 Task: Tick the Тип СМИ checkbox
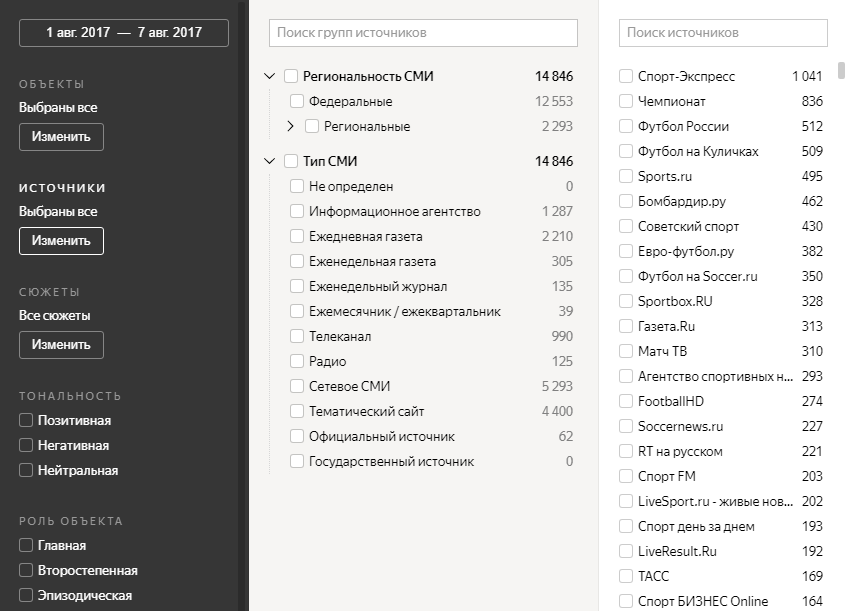coord(291,161)
